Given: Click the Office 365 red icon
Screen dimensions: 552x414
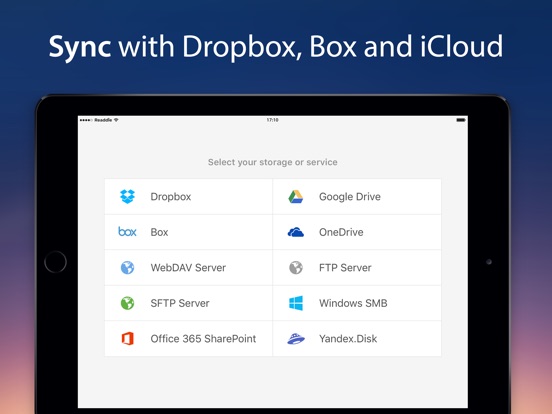Looking at the screenshot, I should pyautogui.click(x=127, y=338).
